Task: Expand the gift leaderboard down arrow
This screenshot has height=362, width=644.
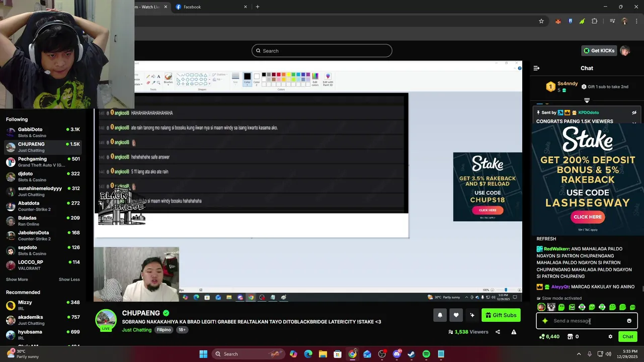Action: 587,101
